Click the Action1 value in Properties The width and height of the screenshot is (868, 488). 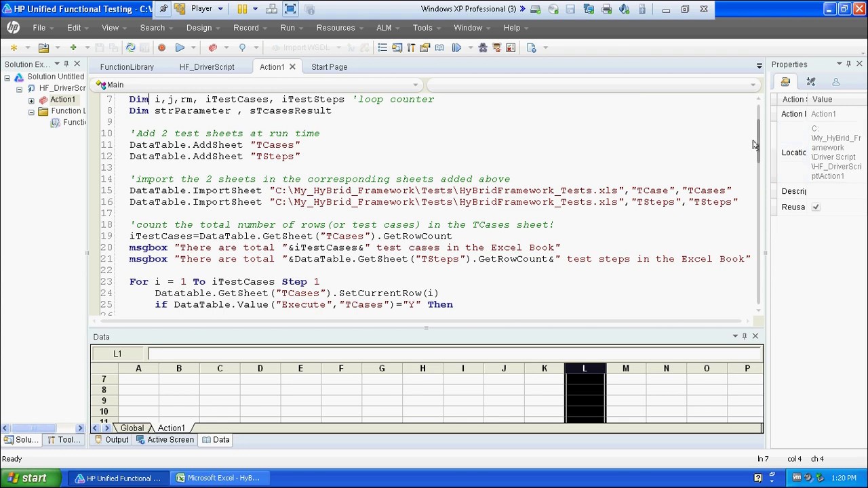coord(824,114)
